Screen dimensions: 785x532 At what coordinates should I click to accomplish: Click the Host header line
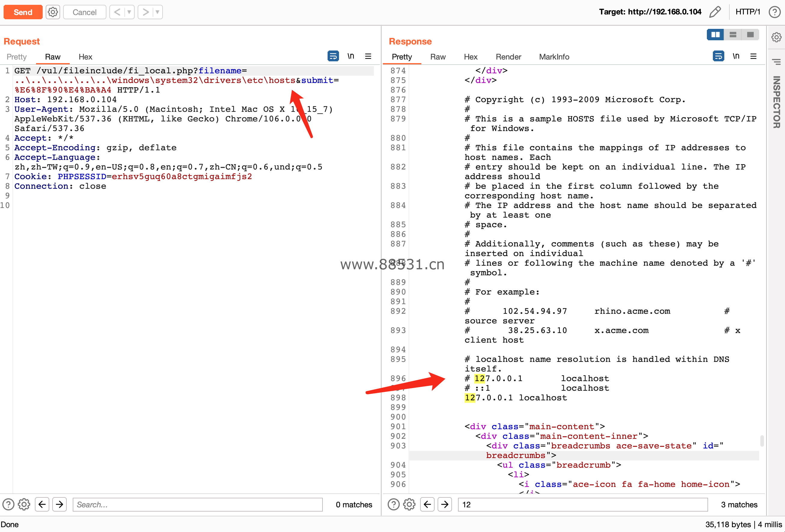pyautogui.click(x=66, y=100)
